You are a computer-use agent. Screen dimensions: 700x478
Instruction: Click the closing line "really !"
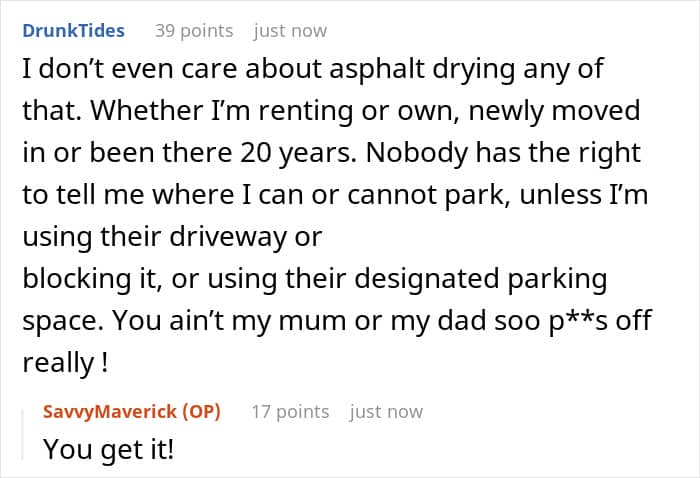click(x=65, y=362)
